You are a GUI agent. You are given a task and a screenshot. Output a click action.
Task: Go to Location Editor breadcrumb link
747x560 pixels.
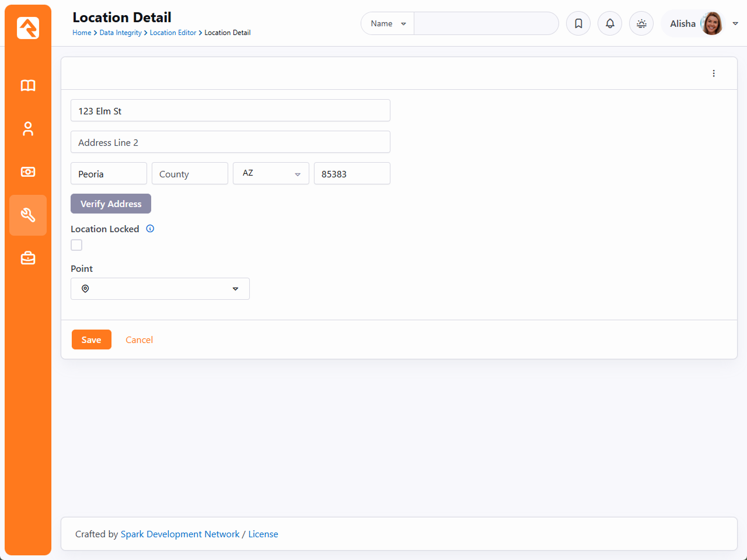tap(173, 33)
